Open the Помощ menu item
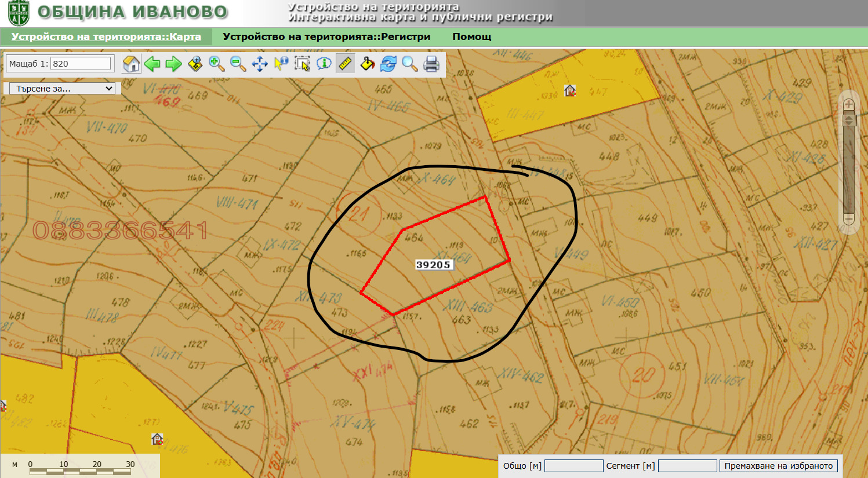This screenshot has height=478, width=868. click(x=472, y=37)
